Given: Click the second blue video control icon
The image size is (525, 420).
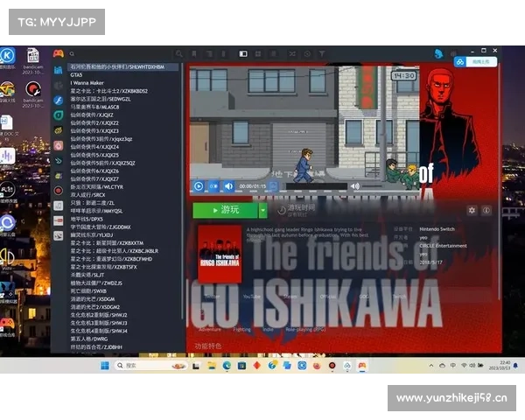Looking at the screenshot, I should (x=213, y=185).
